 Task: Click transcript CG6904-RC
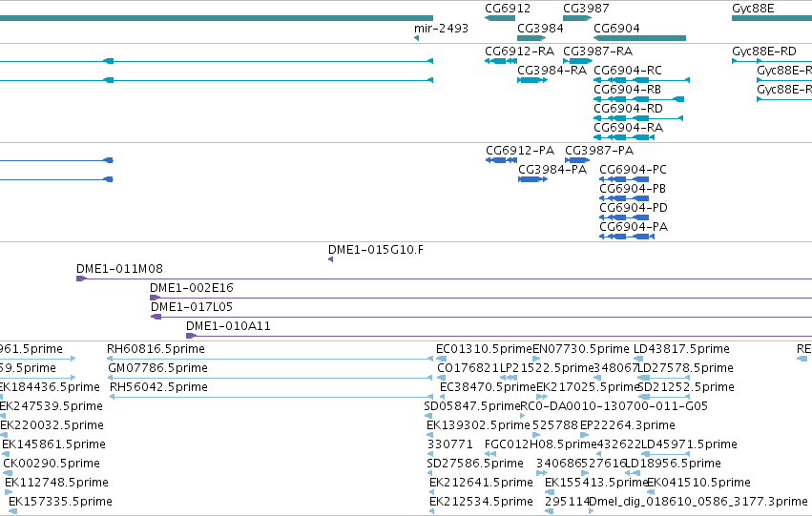point(628,71)
